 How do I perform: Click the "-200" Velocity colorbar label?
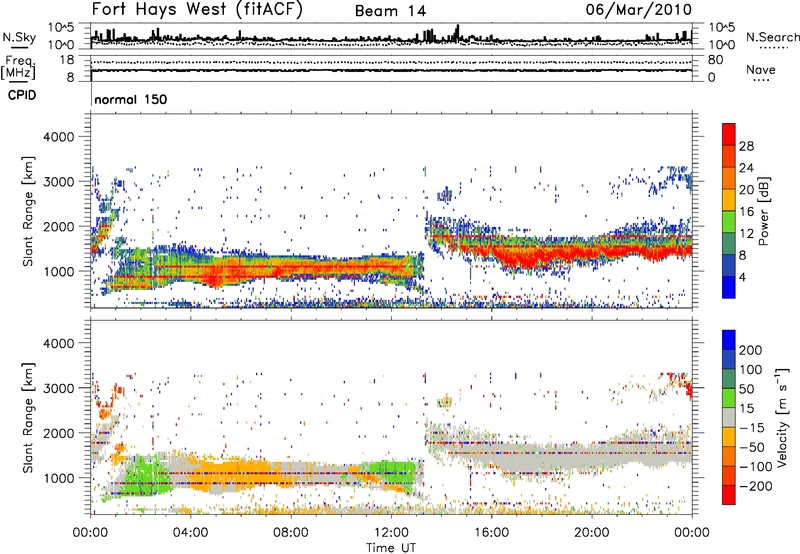coord(756,486)
